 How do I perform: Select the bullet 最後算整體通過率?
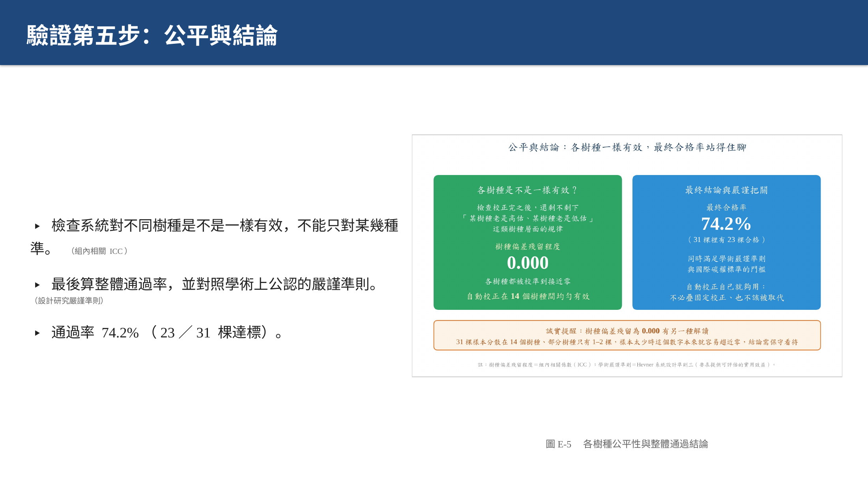click(109, 284)
